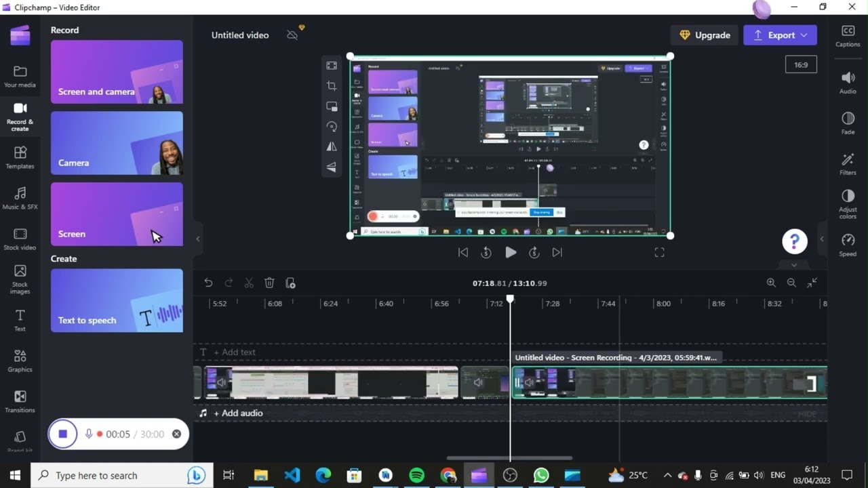Open the Your media sidebar tab

tap(20, 77)
